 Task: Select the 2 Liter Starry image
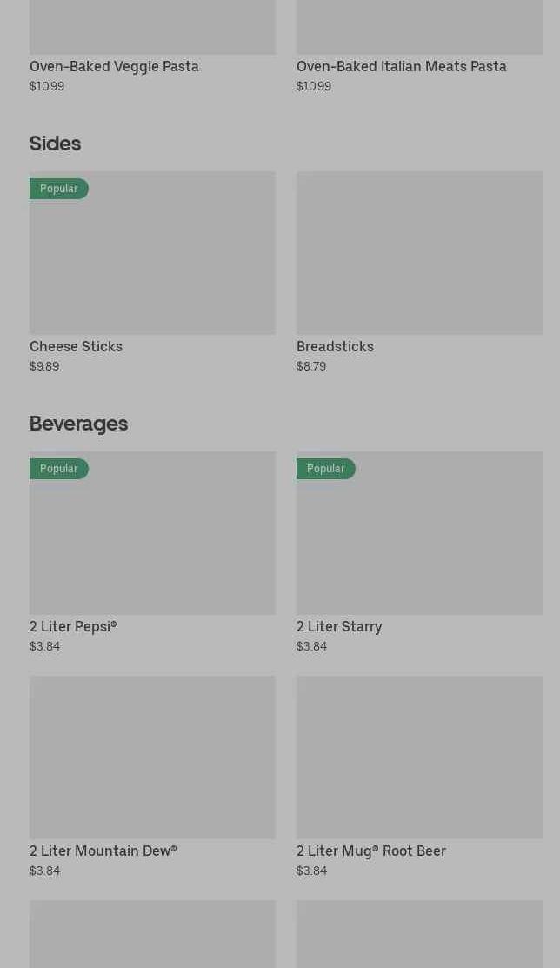click(x=419, y=533)
